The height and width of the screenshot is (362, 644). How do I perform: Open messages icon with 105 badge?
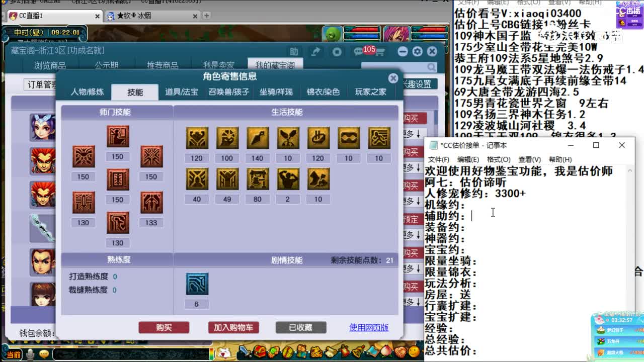(x=359, y=51)
